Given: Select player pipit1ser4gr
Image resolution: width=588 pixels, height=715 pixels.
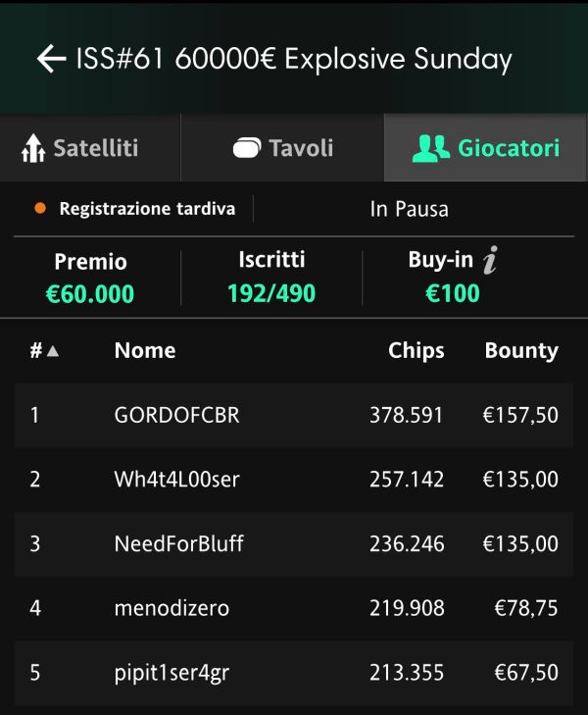Looking at the screenshot, I should click(x=294, y=672).
